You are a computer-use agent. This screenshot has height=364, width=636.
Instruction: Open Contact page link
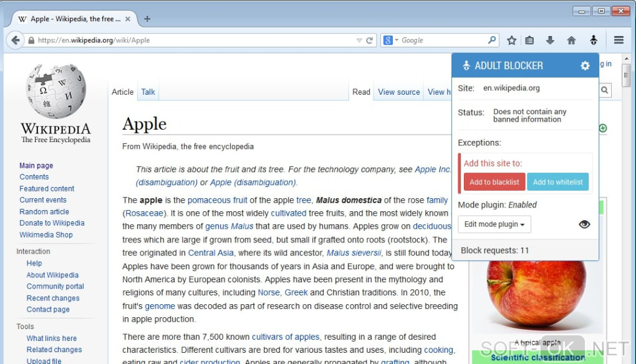click(48, 309)
